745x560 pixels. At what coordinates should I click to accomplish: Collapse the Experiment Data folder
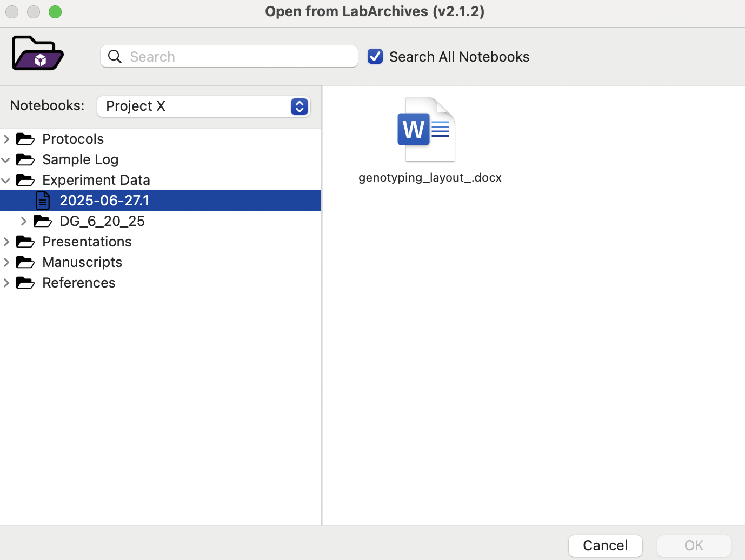click(6, 180)
